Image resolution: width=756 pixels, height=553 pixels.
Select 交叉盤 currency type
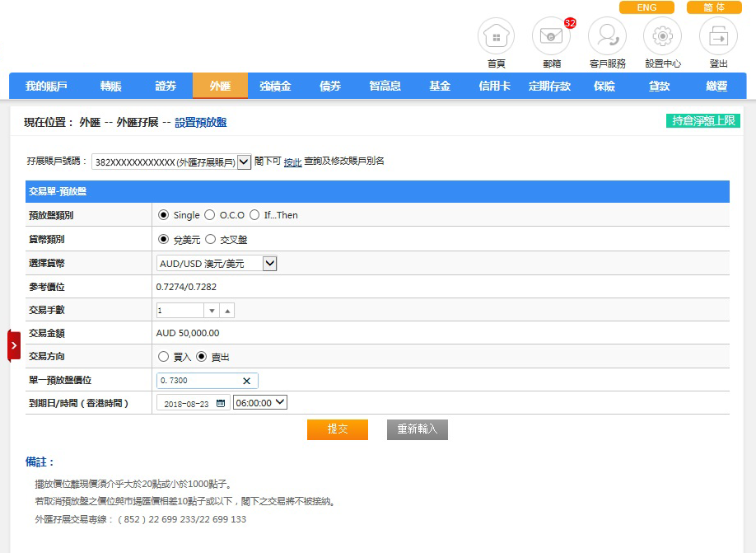pyautogui.click(x=210, y=240)
